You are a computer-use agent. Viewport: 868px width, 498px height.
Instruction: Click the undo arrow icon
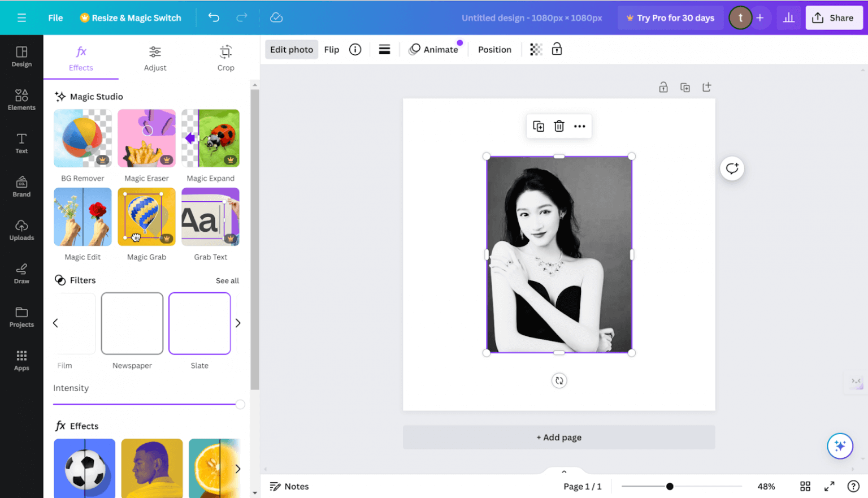[x=214, y=18]
